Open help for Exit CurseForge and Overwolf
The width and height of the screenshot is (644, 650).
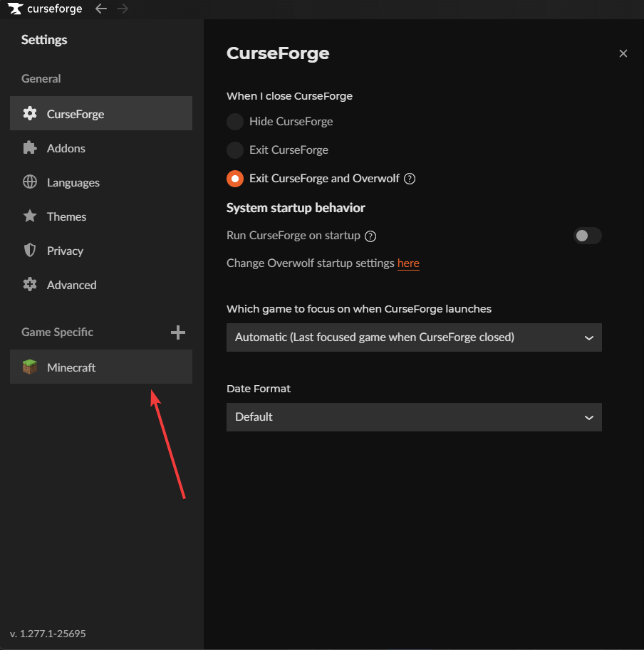410,179
